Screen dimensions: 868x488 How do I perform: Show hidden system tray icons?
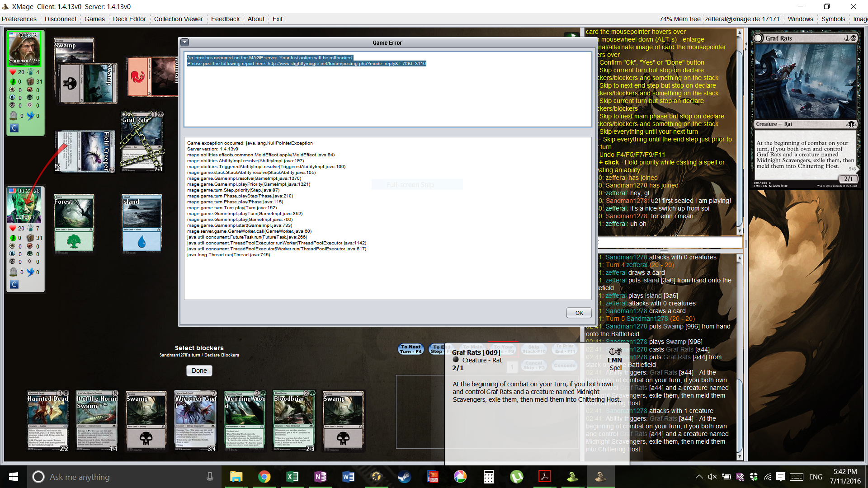699,477
